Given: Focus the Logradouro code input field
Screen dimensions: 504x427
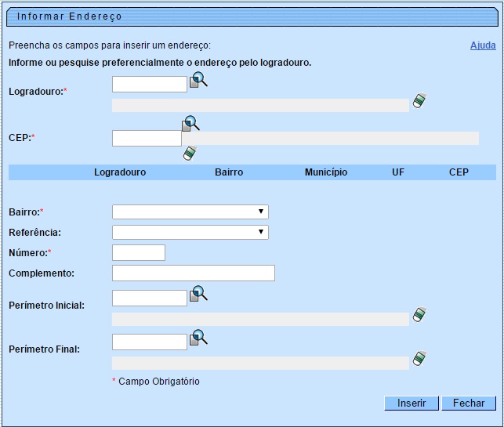Looking at the screenshot, I should 149,84.
